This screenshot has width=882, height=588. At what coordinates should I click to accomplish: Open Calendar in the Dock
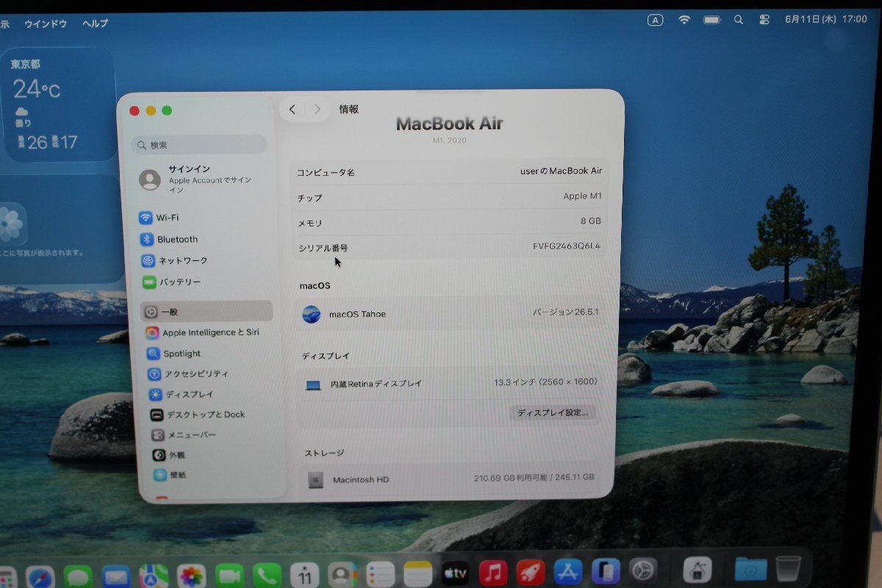(305, 575)
